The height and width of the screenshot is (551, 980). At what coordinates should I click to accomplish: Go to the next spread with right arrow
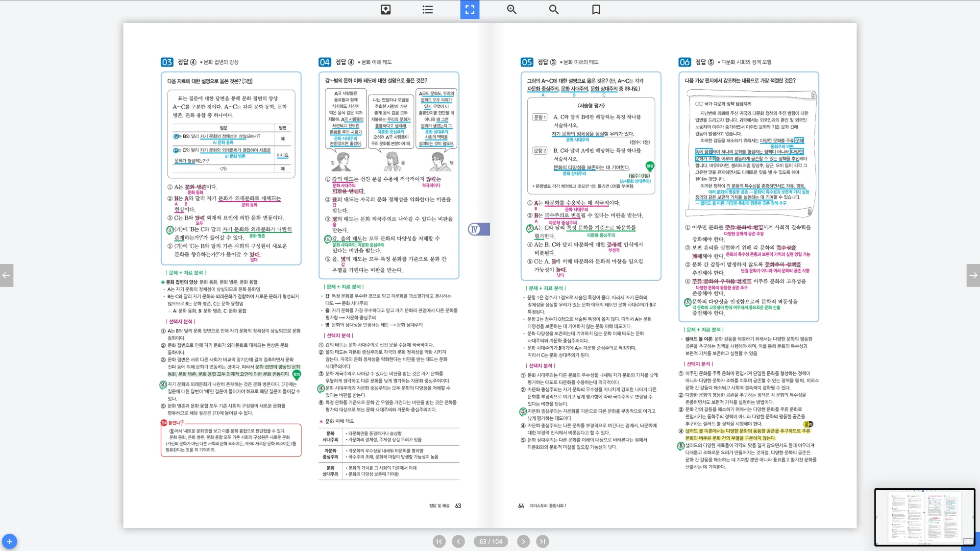tap(973, 275)
